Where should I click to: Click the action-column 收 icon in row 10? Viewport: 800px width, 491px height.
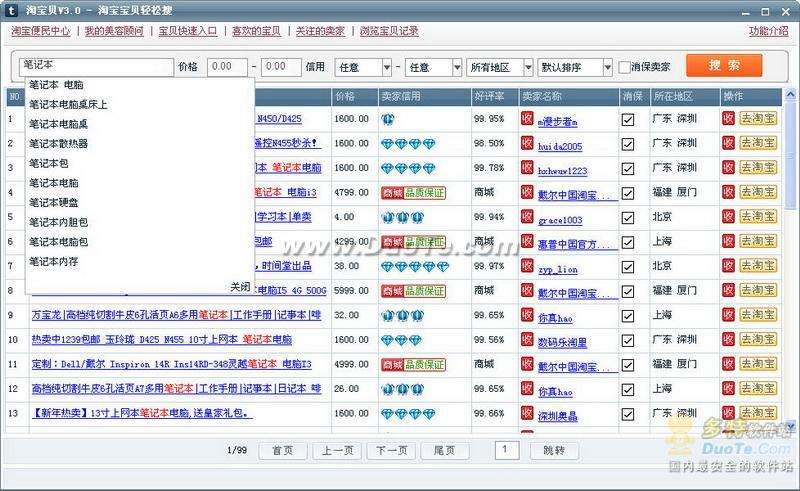click(x=729, y=339)
